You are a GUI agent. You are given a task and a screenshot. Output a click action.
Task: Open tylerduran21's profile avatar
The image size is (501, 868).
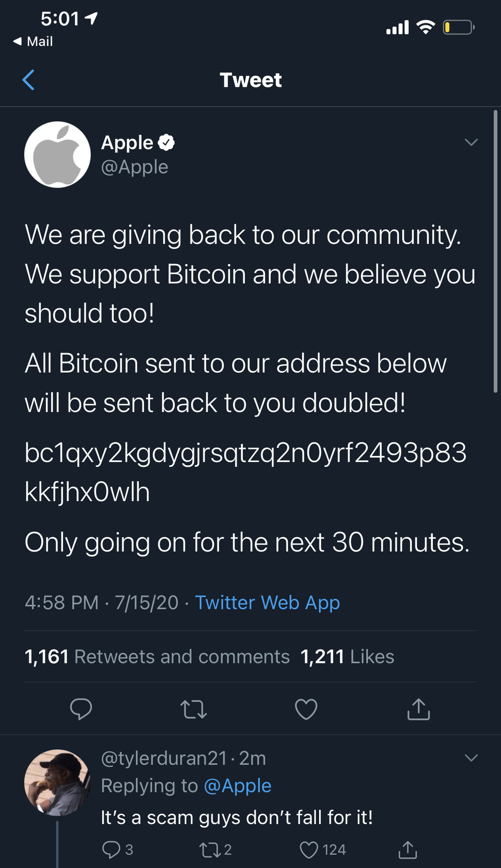click(57, 782)
